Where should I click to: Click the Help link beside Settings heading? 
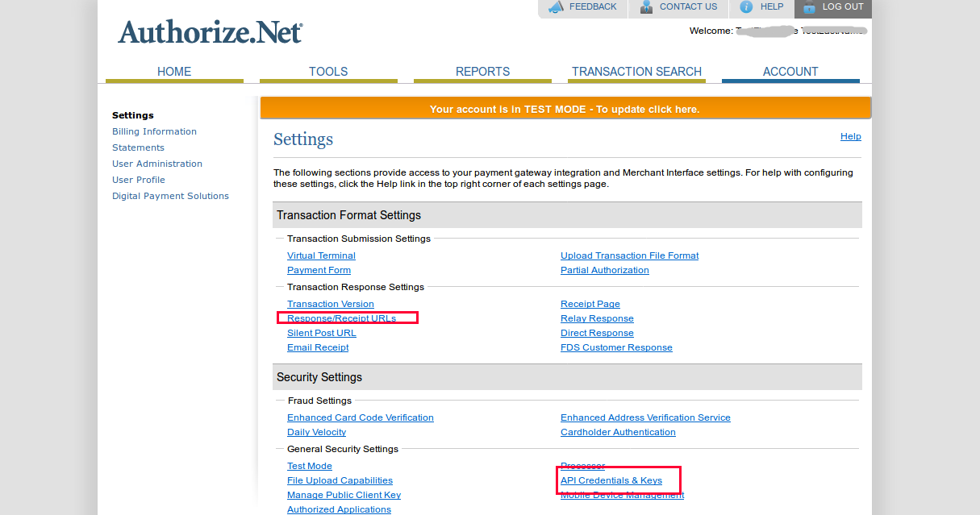pos(851,136)
